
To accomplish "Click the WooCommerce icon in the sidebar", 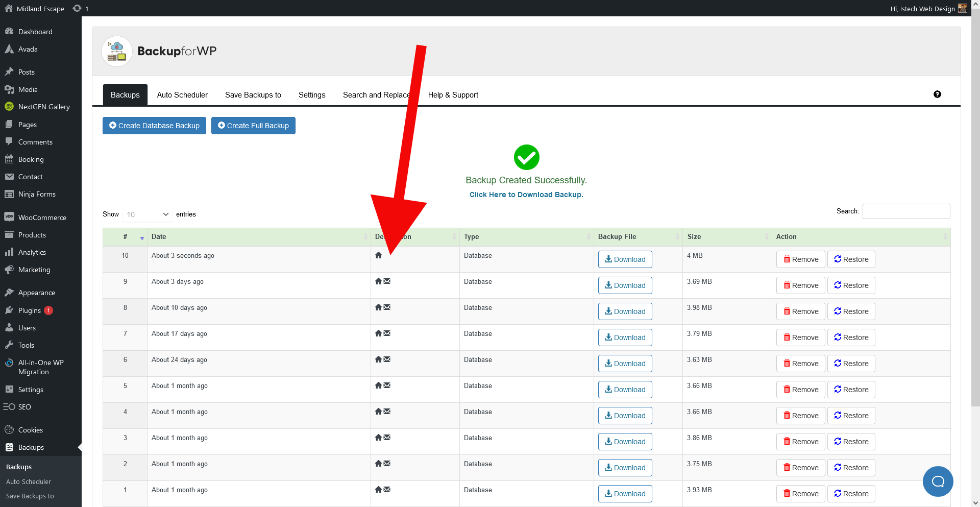I will tap(9, 218).
